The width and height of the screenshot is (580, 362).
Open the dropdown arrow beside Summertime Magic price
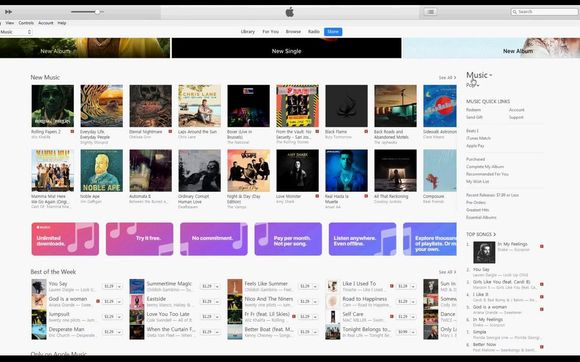(217, 286)
